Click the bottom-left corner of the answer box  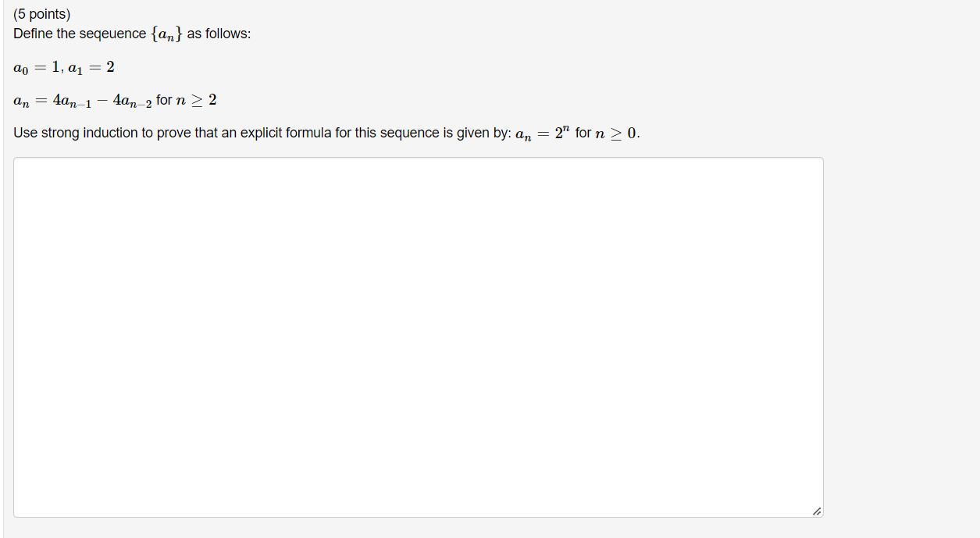pyautogui.click(x=14, y=515)
